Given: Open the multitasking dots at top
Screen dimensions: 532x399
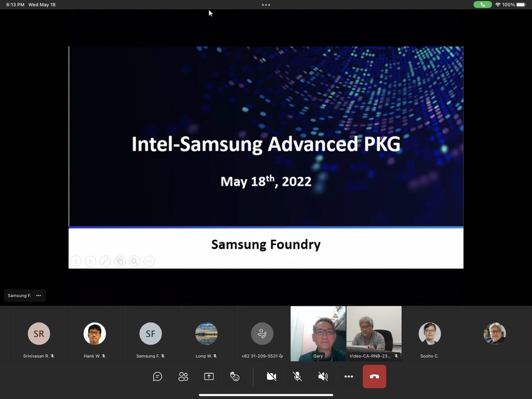Looking at the screenshot, I should pyautogui.click(x=266, y=5).
